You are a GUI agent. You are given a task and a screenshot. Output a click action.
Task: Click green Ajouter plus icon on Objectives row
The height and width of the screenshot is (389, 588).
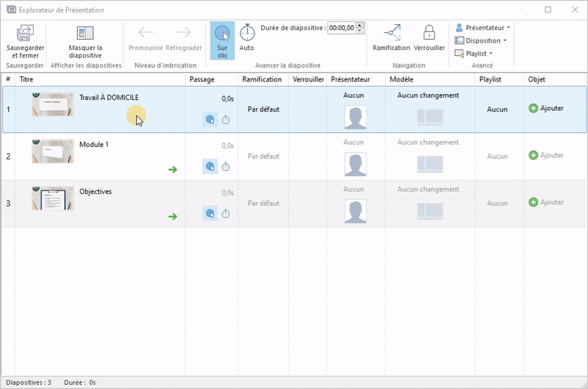tap(533, 203)
